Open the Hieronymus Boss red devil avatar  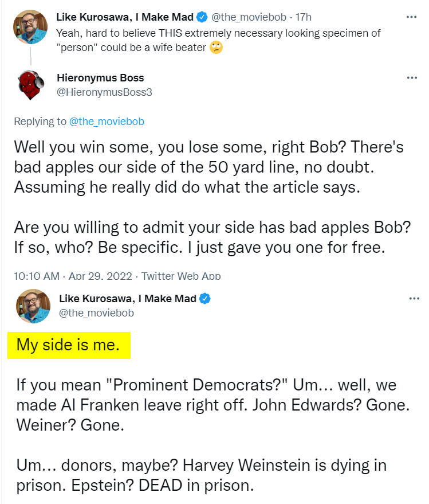pos(31,85)
